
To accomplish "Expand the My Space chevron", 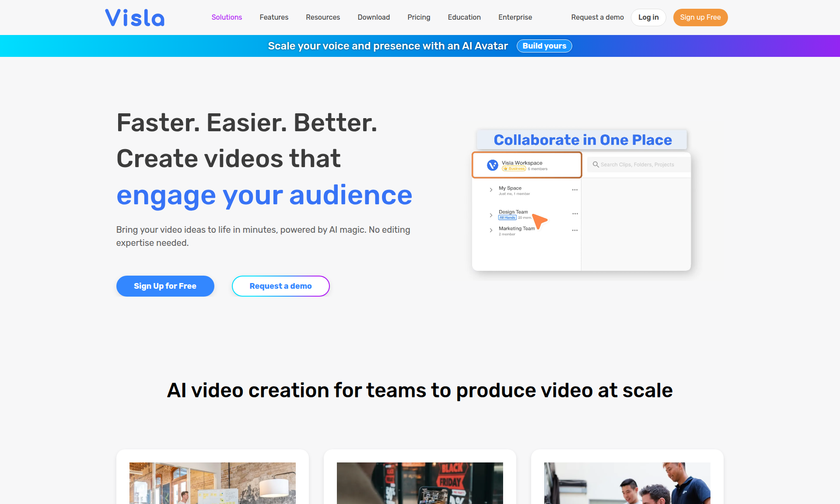I will click(x=491, y=190).
